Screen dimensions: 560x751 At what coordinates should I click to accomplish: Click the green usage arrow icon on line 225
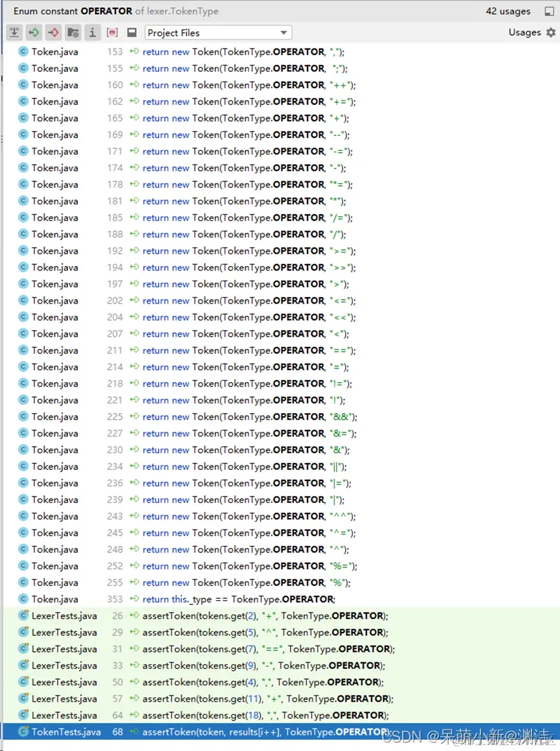click(x=135, y=416)
